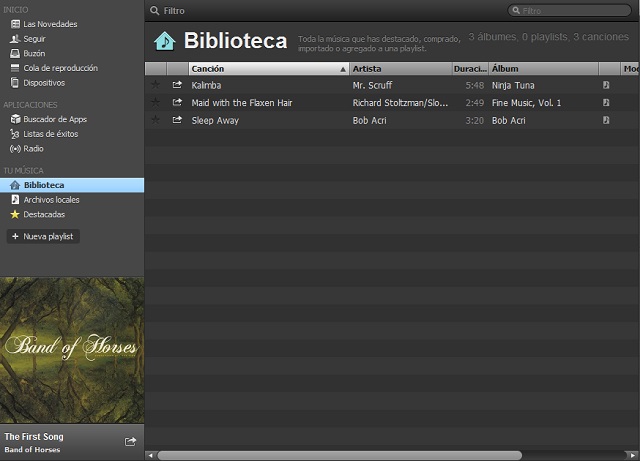Open the Buzón inbox
640x461 pixels.
34,53
